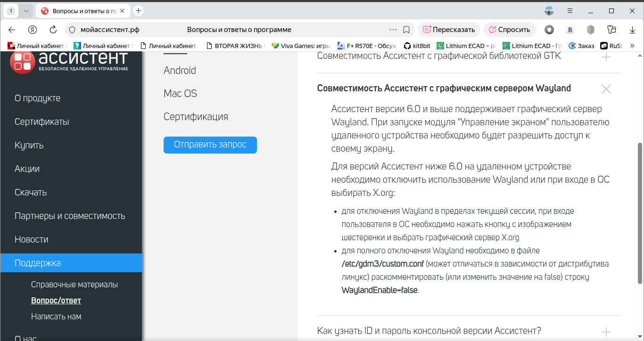Open the Yandex home button
The width and height of the screenshot is (644, 341).
pyautogui.click(x=33, y=30)
